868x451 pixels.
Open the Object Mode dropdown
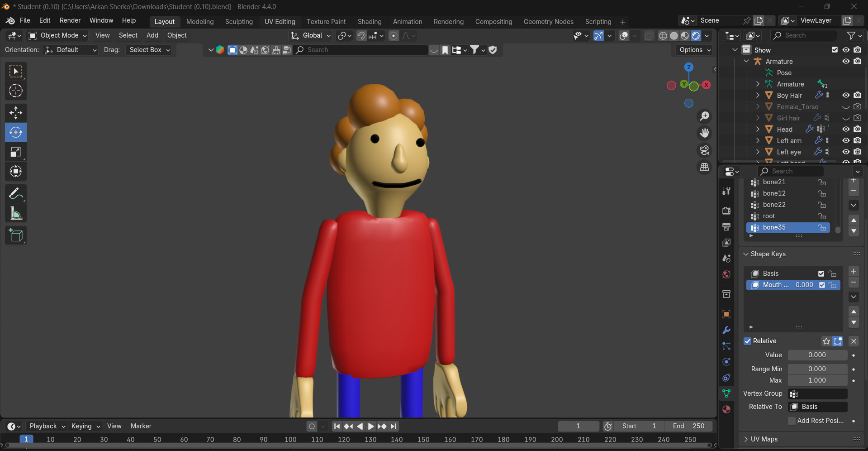tap(57, 35)
